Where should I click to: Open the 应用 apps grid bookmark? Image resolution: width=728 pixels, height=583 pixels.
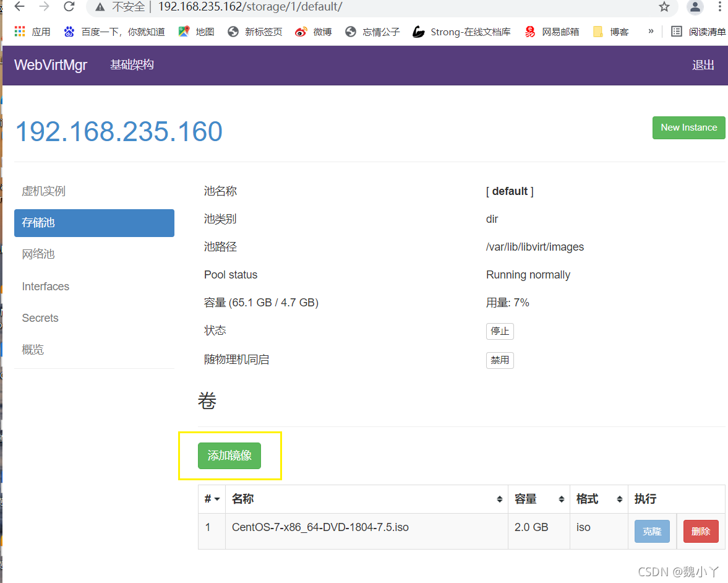[x=33, y=32]
